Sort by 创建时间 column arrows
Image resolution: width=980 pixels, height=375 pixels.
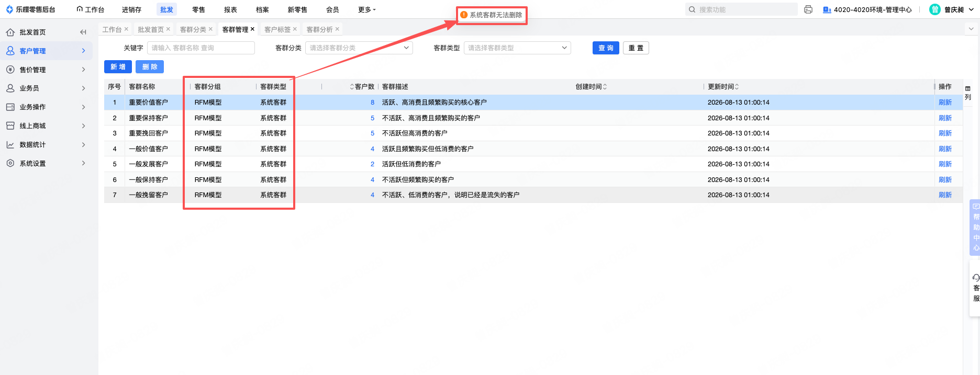(x=605, y=87)
